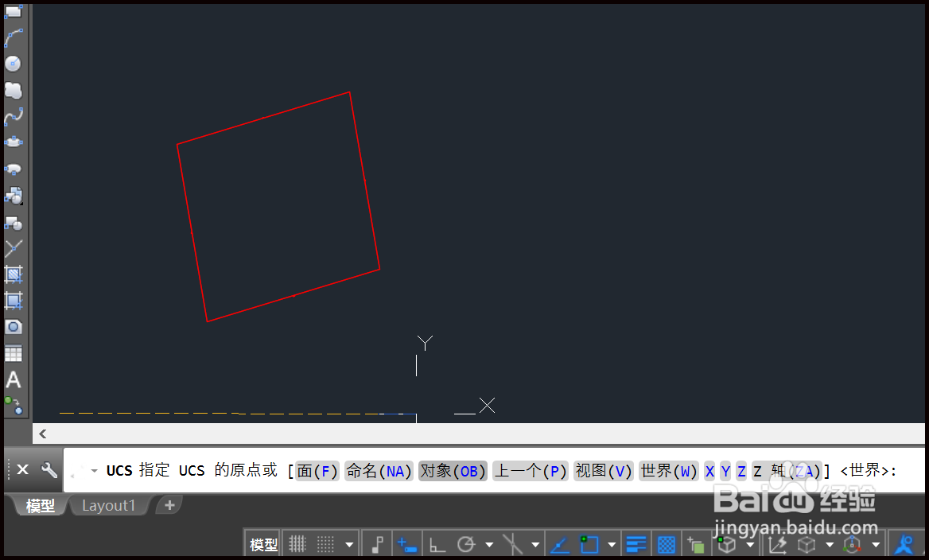Toggle ortho mode in status bar

[x=437, y=544]
